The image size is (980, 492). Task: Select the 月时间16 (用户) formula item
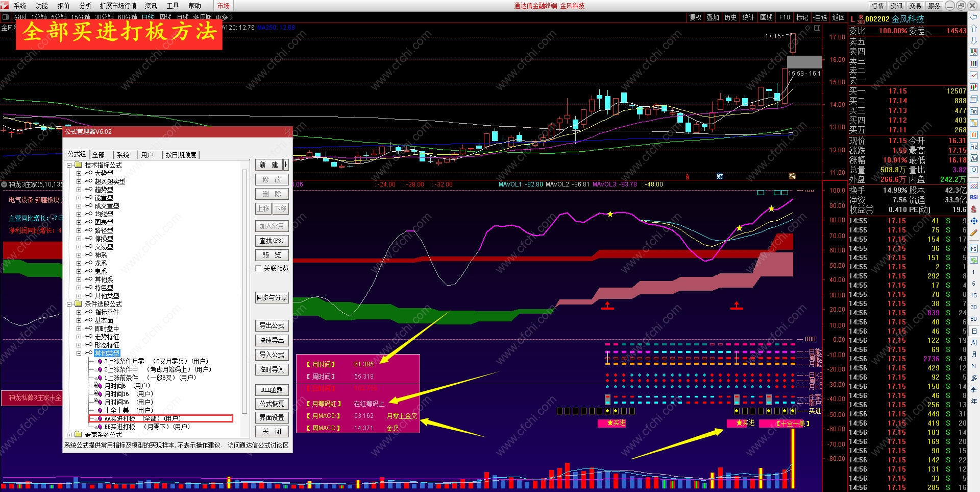click(x=129, y=394)
